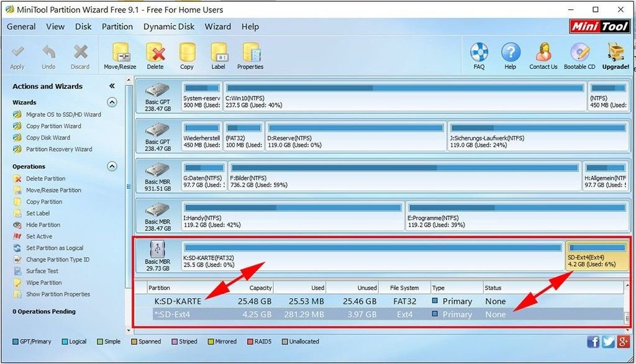Start the Copy Disk Wizard
Viewport: 636px width, 364px height.
tap(48, 137)
